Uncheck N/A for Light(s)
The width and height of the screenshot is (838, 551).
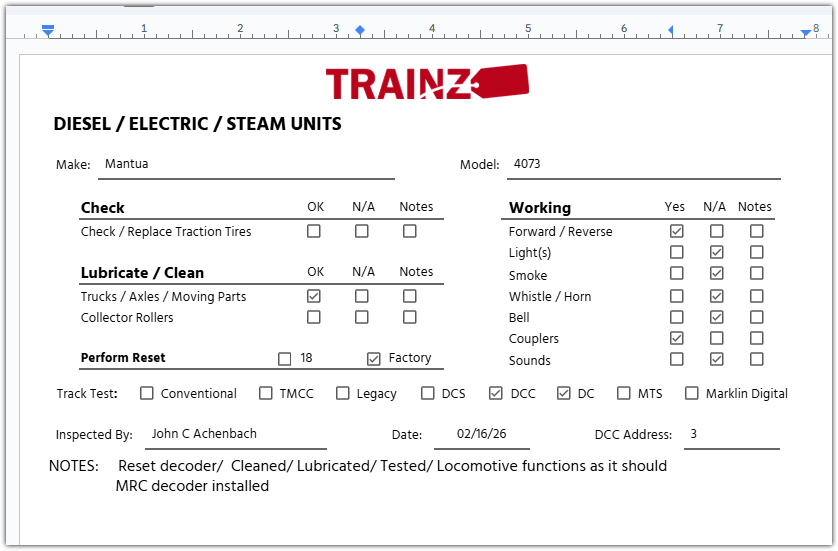[717, 252]
